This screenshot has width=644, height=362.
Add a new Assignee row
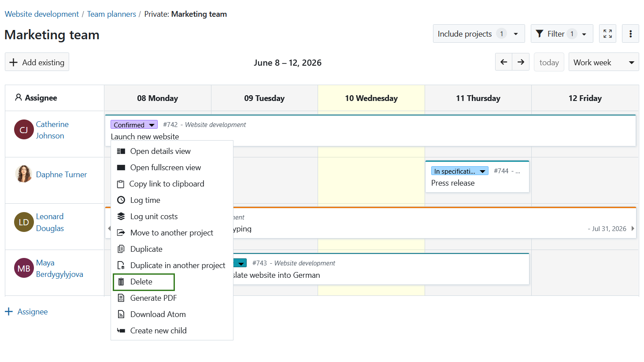(x=26, y=312)
